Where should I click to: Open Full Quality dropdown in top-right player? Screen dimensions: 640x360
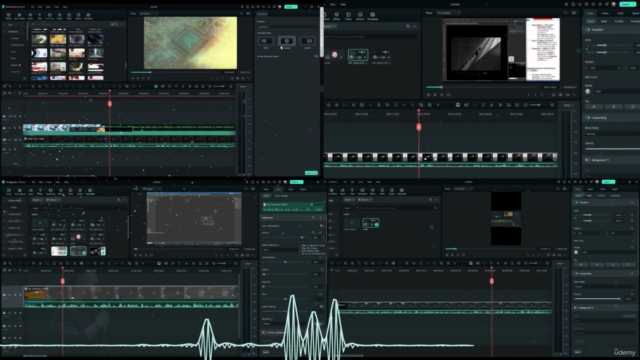pyautogui.click(x=448, y=13)
